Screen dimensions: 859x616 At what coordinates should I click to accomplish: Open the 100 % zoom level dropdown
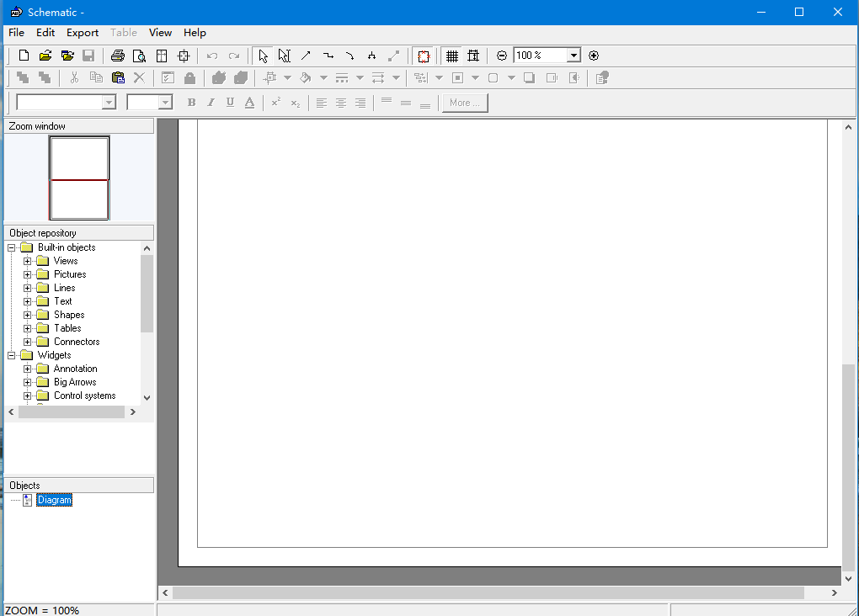pos(574,56)
